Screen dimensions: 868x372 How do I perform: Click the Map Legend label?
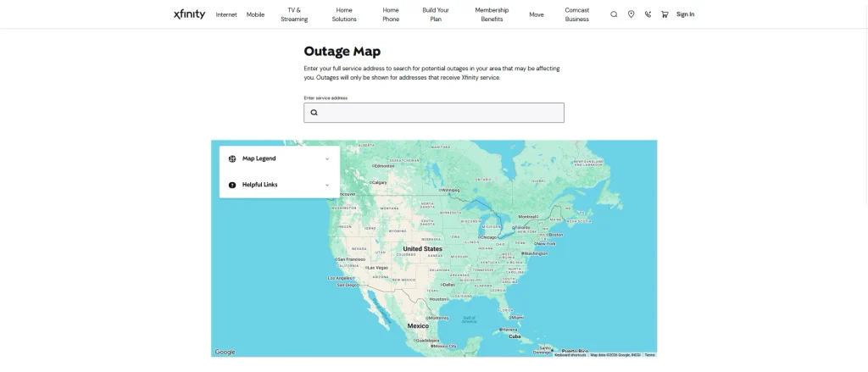(x=259, y=158)
